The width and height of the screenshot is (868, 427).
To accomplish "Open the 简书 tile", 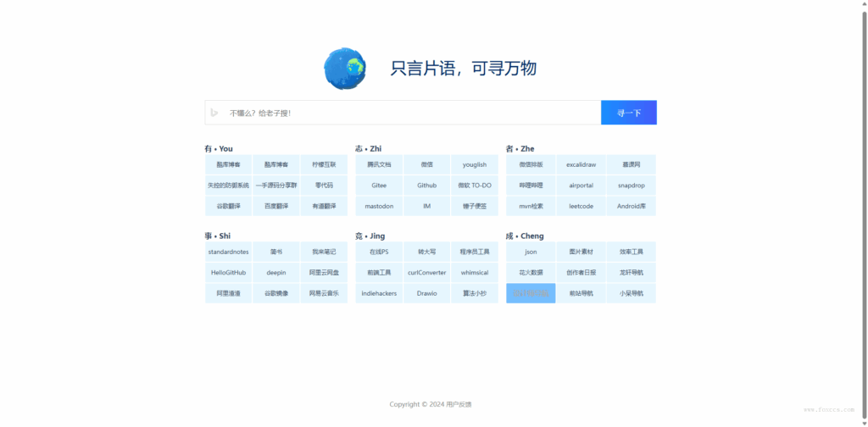I will click(x=276, y=252).
